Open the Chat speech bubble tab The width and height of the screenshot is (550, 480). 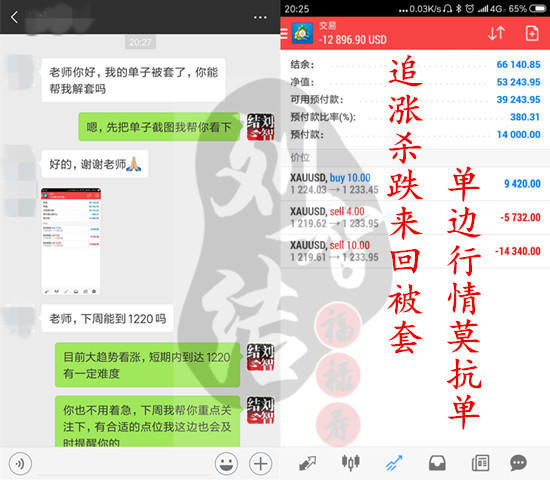pyautogui.click(x=518, y=463)
